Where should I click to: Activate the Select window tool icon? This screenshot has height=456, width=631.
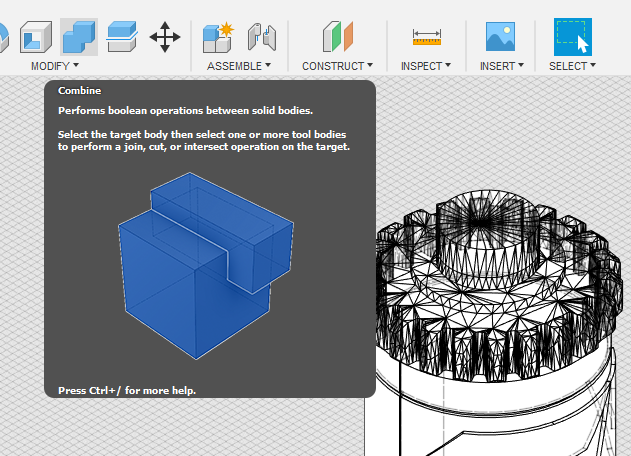[573, 37]
